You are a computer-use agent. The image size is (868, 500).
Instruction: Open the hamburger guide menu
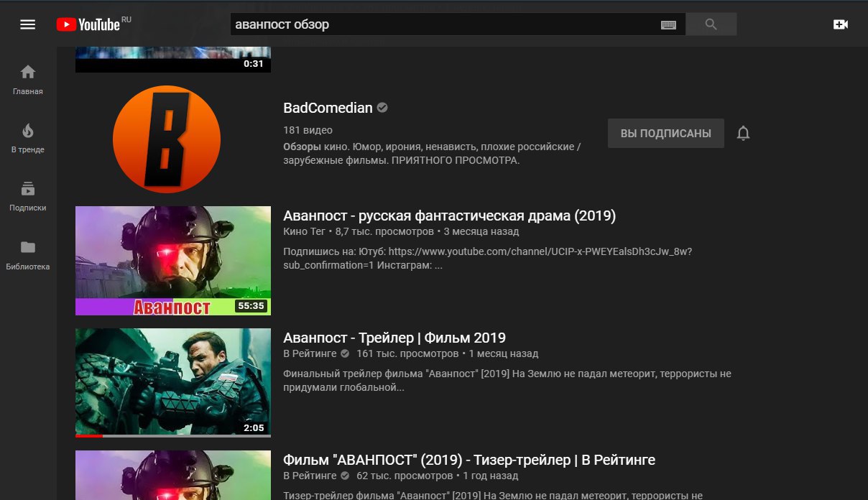pos(27,24)
